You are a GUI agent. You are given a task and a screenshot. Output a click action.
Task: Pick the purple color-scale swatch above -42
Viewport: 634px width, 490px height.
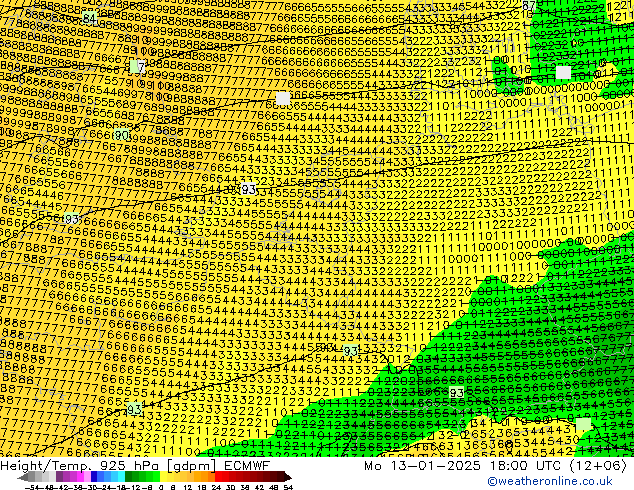pyautogui.click(x=59, y=477)
